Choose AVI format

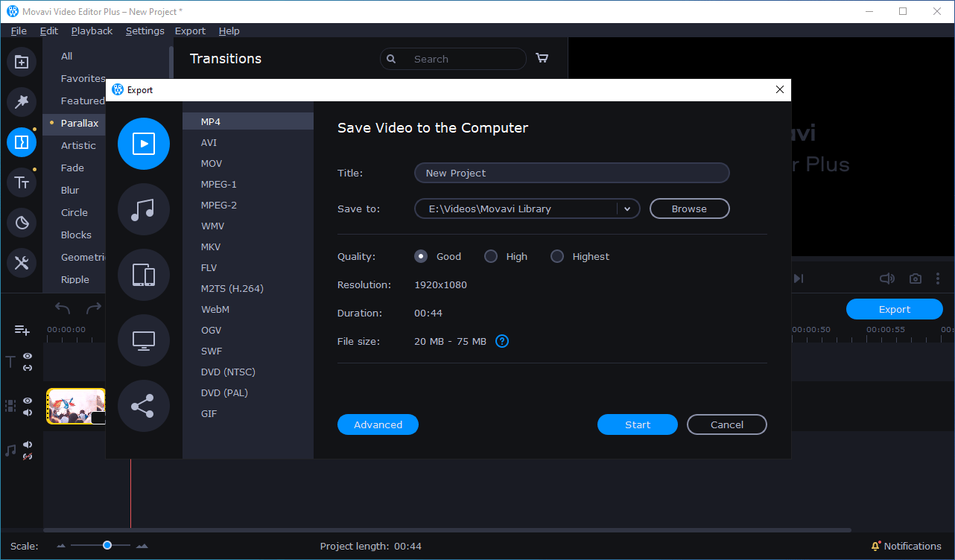(x=248, y=142)
